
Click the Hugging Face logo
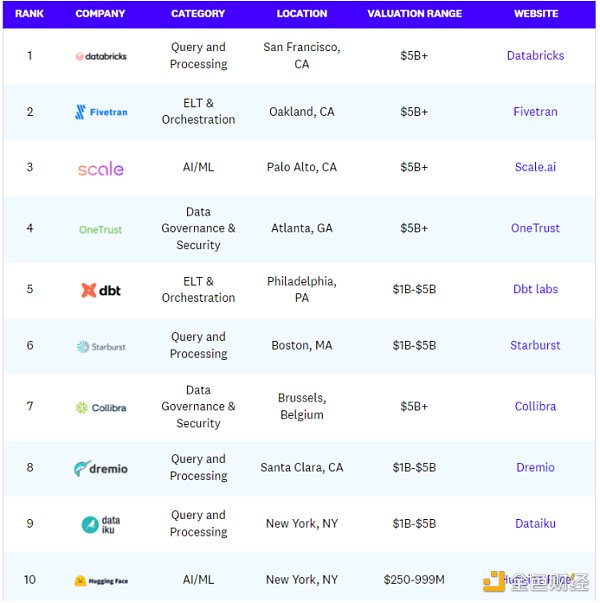(x=101, y=580)
